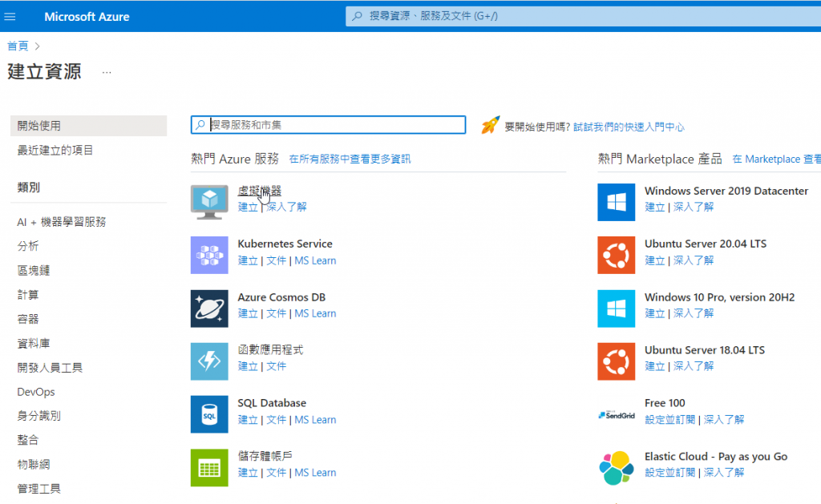Click the magnifier icon in top search bar

[x=357, y=16]
